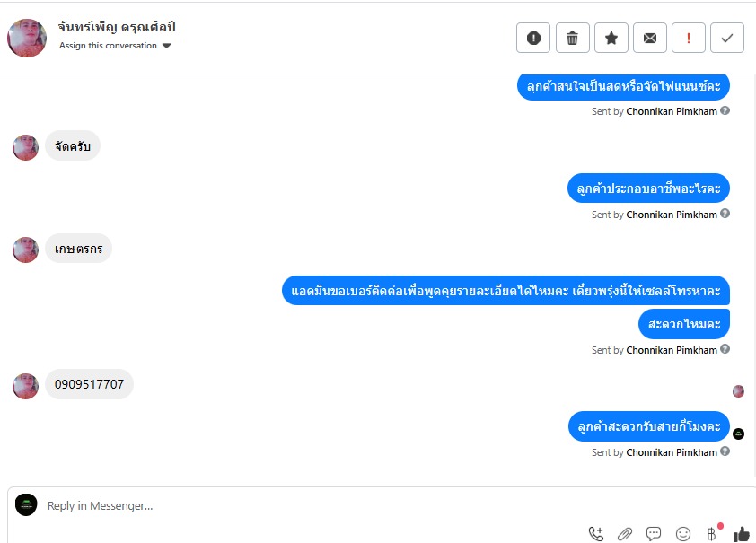Attach a file with paperclip icon

(625, 533)
